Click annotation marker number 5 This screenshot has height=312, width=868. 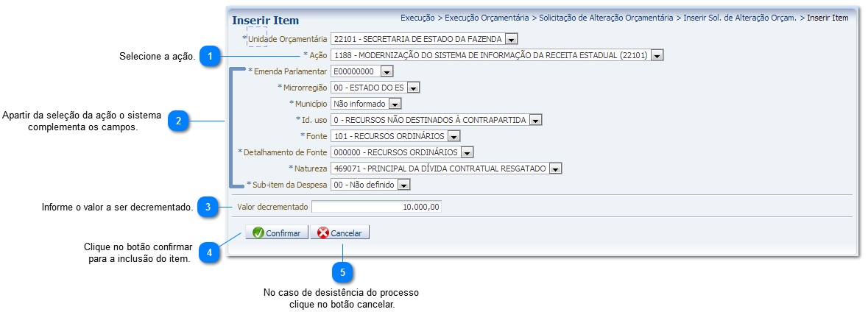(x=342, y=272)
